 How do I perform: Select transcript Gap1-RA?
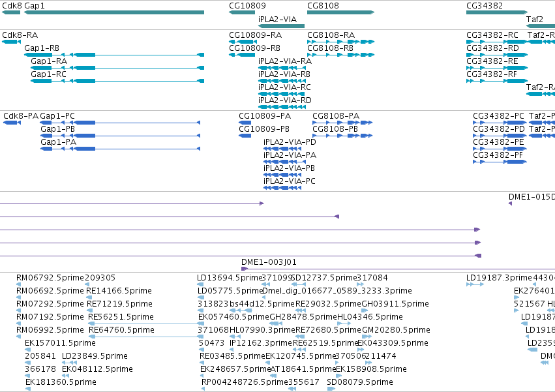coord(49,61)
